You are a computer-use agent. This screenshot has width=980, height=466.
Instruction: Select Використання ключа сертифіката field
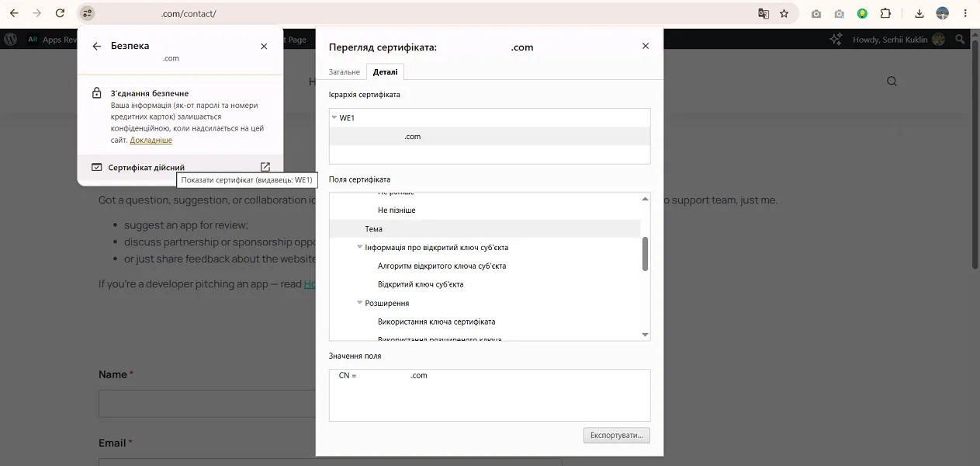(437, 322)
